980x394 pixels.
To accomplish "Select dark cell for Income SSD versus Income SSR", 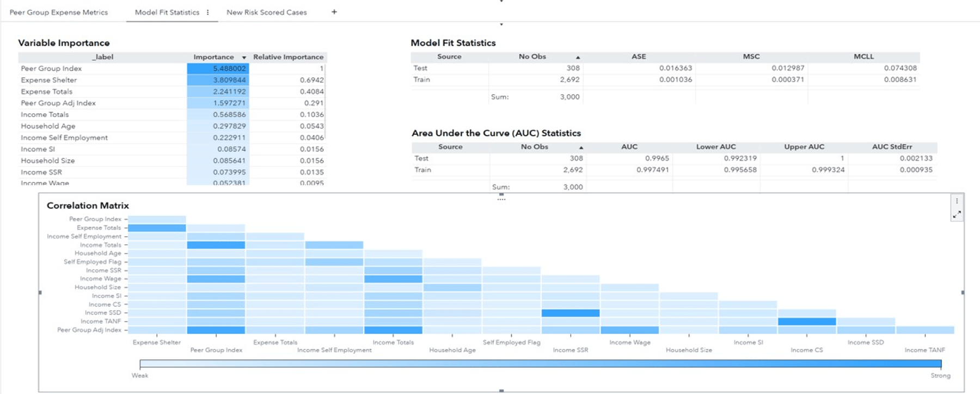I will click(x=570, y=313).
